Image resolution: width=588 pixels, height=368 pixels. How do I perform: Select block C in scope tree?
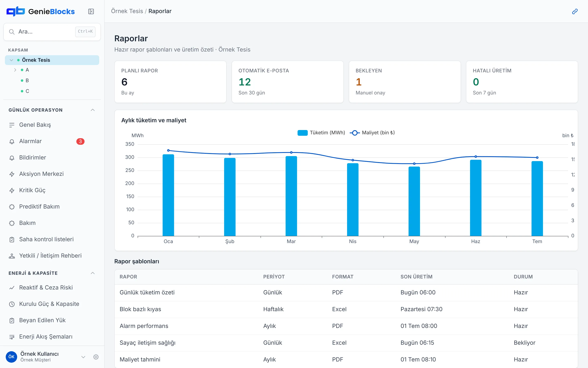(x=27, y=91)
